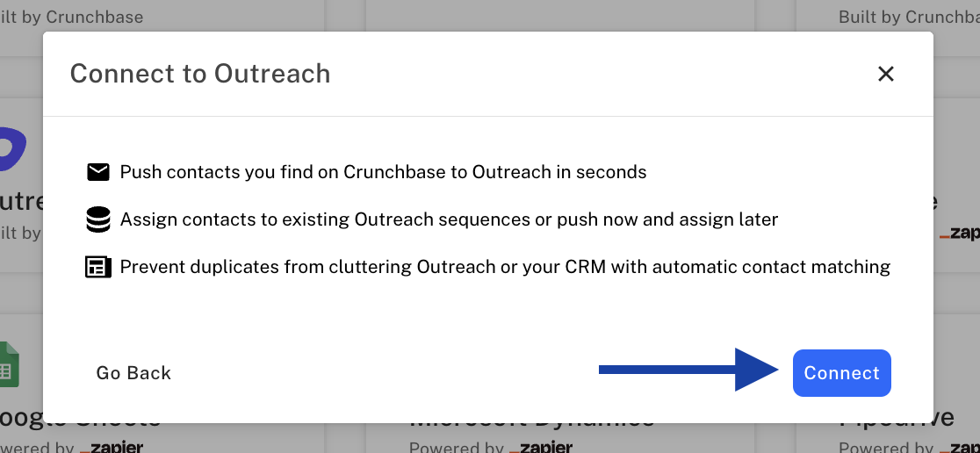The image size is (980, 453).
Task: Click top-left Built by Crunchbase label
Action: (x=72, y=17)
